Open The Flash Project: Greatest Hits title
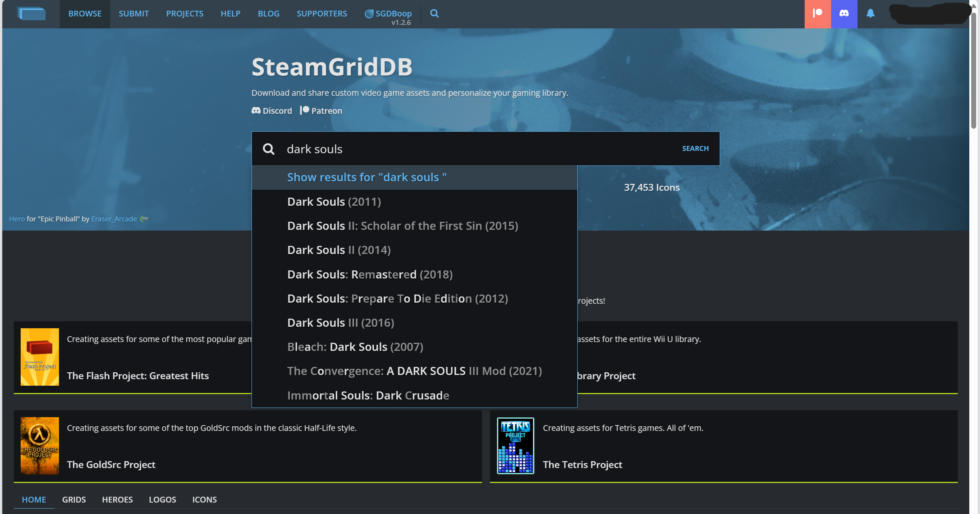This screenshot has width=980, height=514. coord(138,376)
